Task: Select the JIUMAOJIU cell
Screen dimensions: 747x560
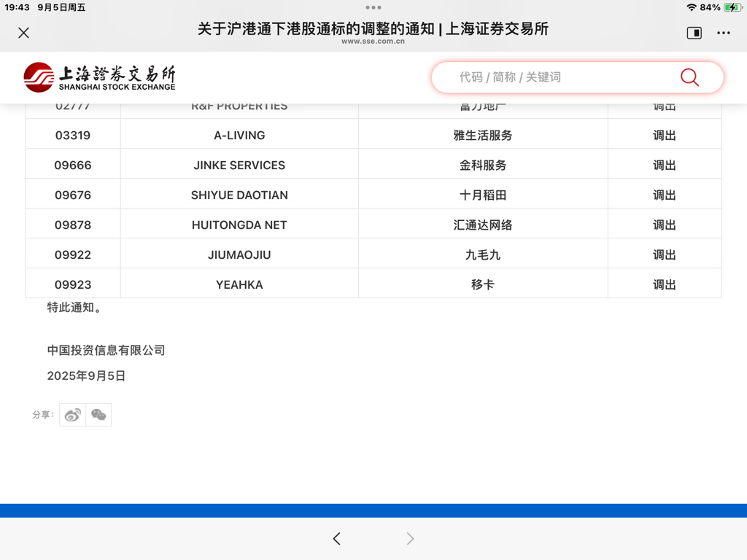Action: tap(239, 254)
